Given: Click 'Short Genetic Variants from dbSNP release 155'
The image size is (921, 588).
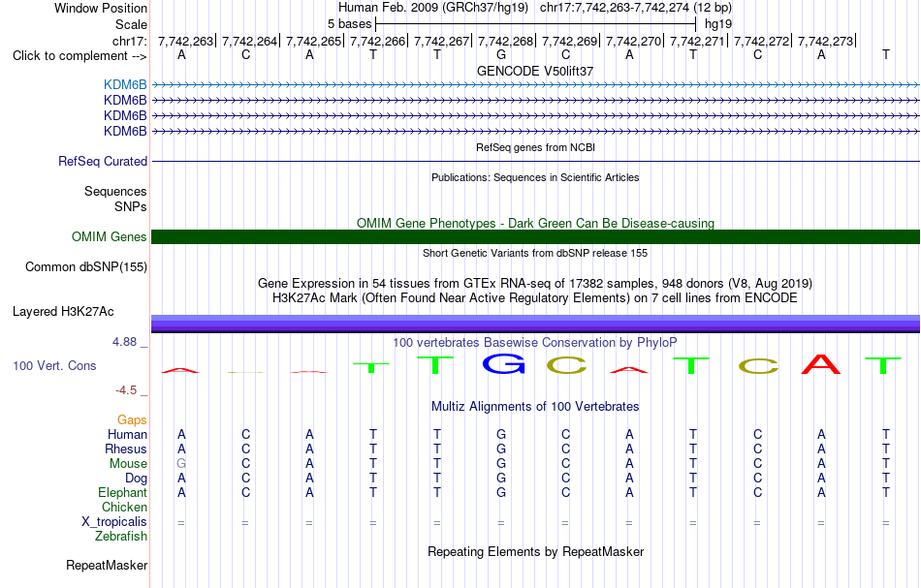Looking at the screenshot, I should 535,253.
